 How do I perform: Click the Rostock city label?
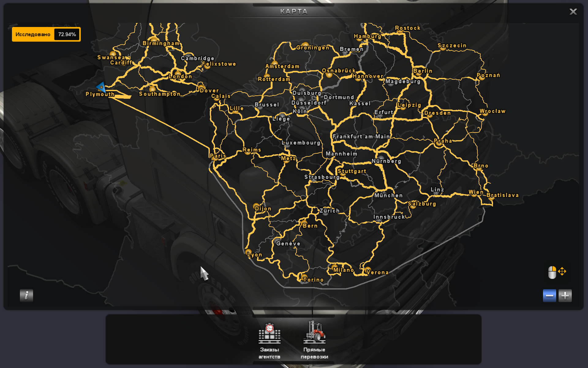pyautogui.click(x=408, y=28)
